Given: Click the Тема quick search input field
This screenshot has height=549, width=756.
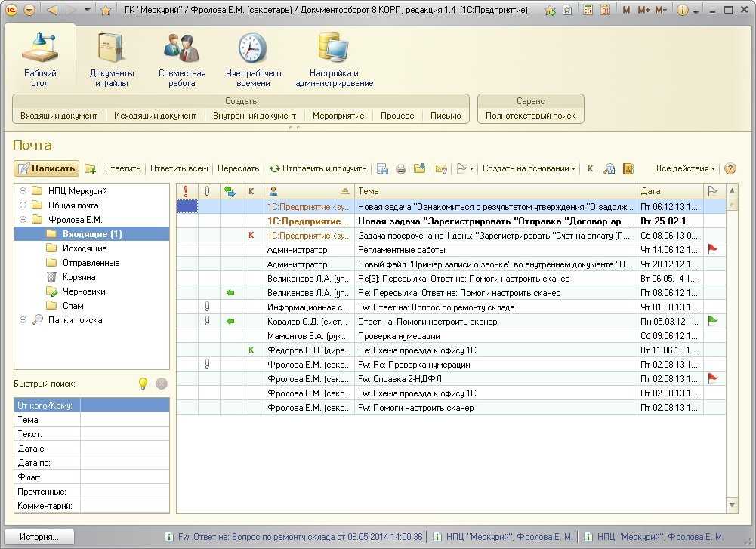Looking at the screenshot, I should click(125, 420).
